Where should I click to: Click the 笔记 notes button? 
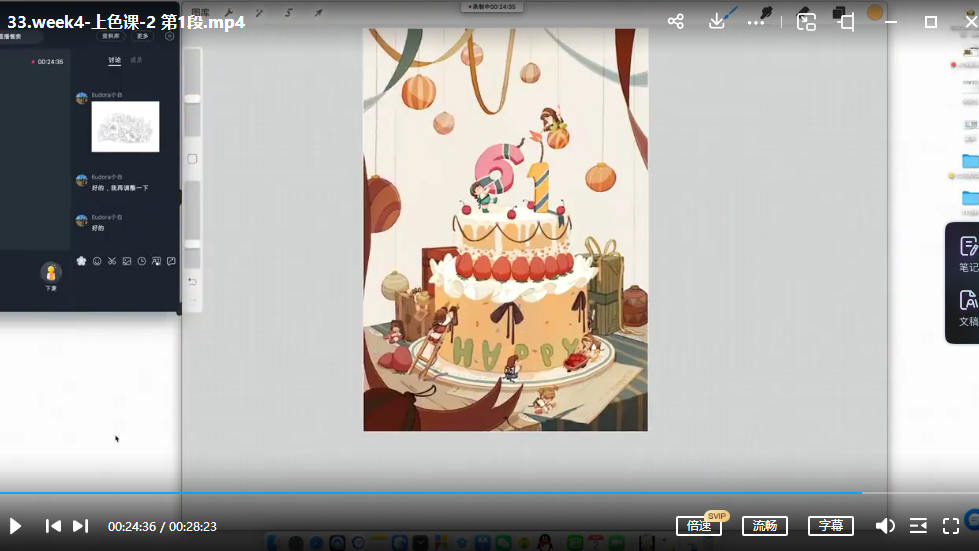coord(967,253)
